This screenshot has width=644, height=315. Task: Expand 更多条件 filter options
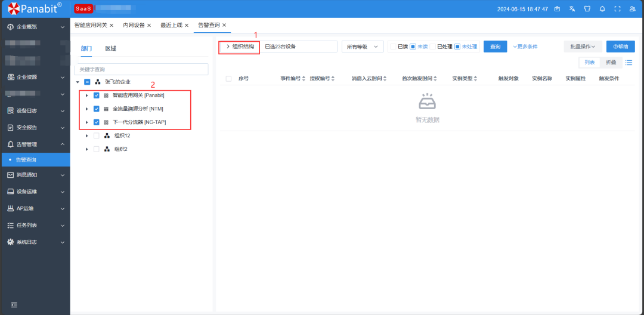[x=525, y=47]
